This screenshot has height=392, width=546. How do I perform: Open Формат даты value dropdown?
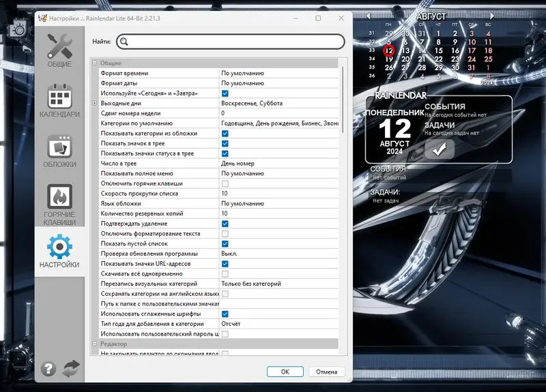[x=279, y=83]
